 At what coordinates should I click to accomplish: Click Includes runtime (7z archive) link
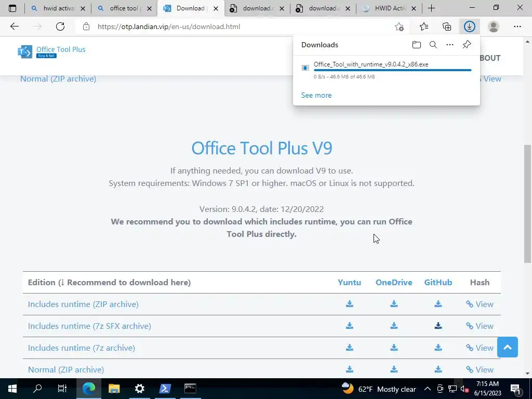(x=82, y=348)
